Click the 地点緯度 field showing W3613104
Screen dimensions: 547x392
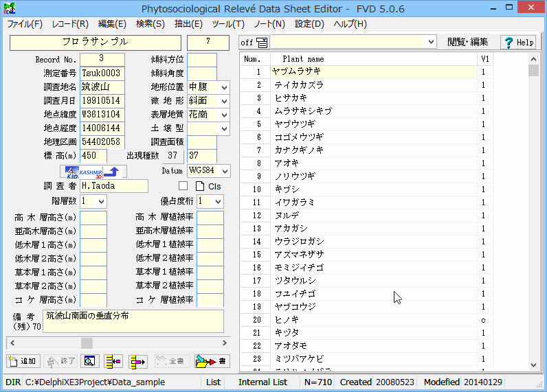[102, 114]
